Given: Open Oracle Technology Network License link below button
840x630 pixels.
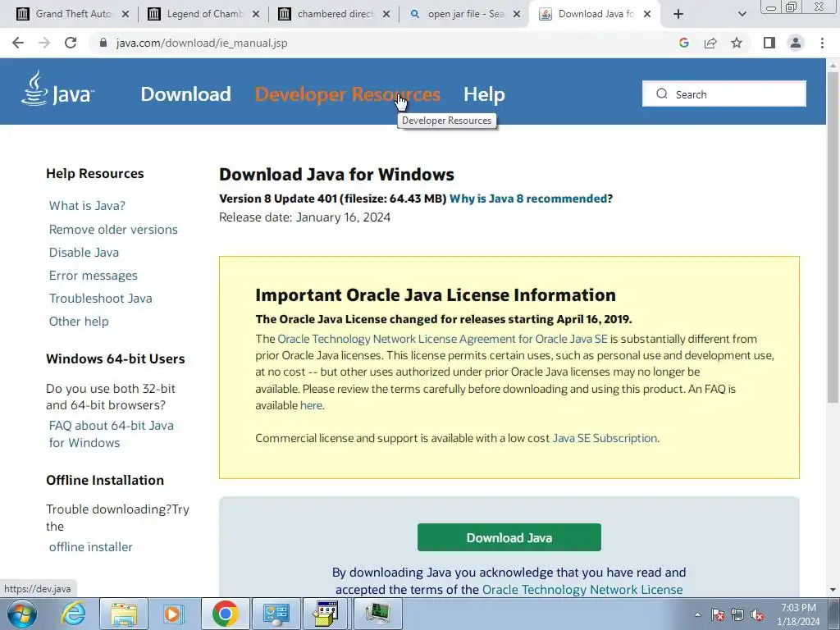Looking at the screenshot, I should click(582, 590).
